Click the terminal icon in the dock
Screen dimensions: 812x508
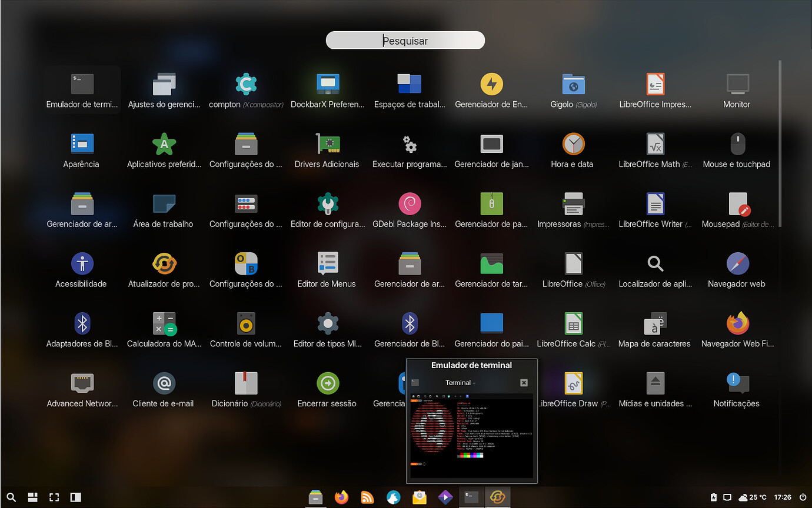[471, 497]
